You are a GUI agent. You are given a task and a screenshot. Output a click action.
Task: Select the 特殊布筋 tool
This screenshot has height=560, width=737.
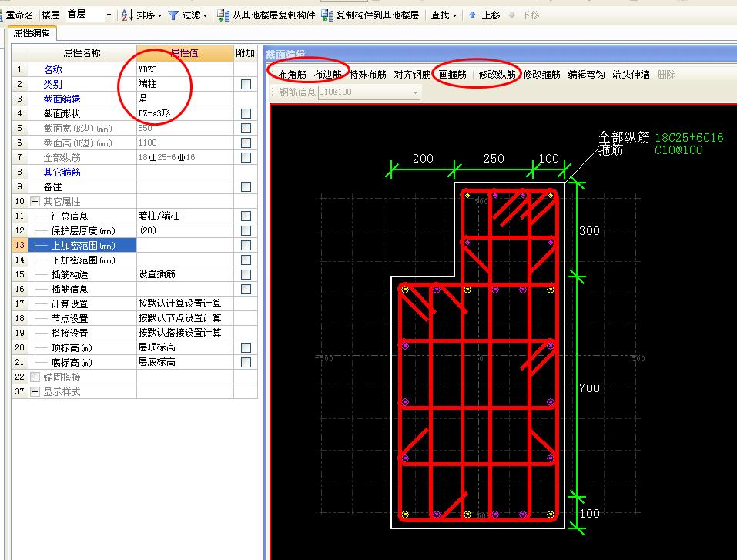[367, 74]
